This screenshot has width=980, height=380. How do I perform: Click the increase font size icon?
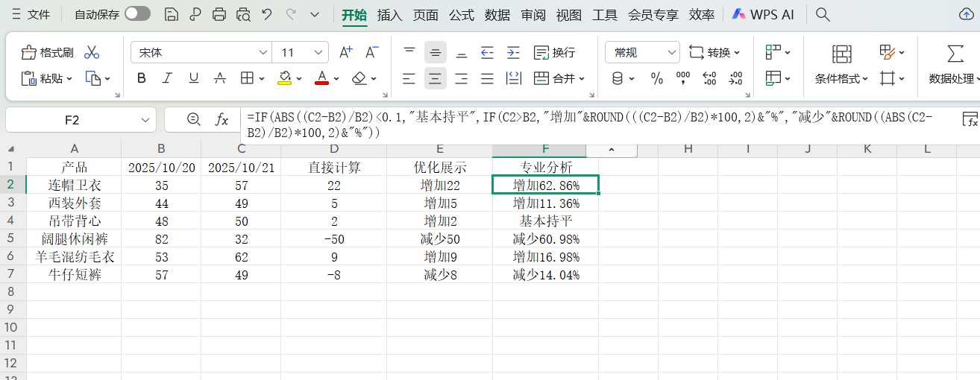click(345, 52)
